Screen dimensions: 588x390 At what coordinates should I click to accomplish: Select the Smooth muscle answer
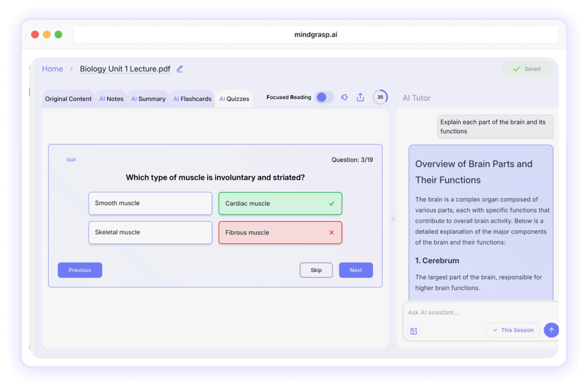pos(150,203)
